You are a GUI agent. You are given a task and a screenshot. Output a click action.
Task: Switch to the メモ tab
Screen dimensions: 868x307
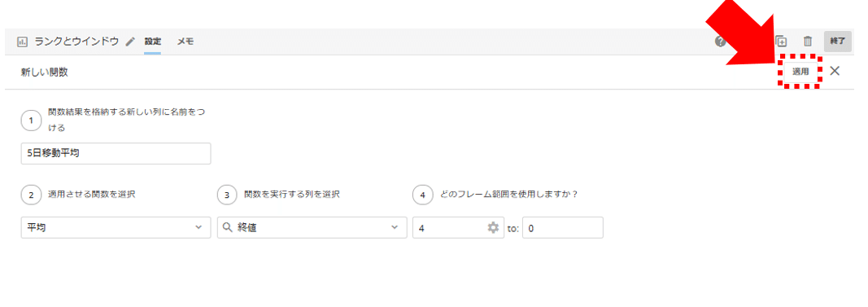pyautogui.click(x=185, y=42)
